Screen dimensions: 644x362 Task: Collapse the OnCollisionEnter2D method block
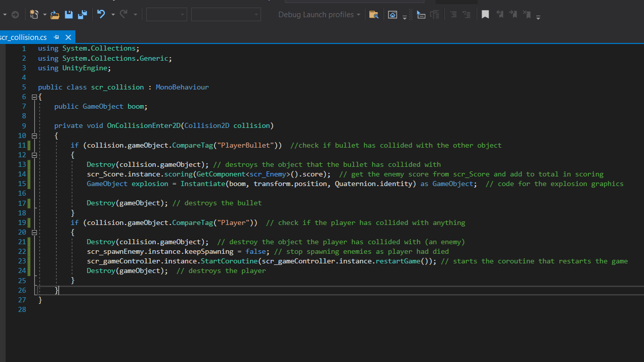(x=34, y=135)
